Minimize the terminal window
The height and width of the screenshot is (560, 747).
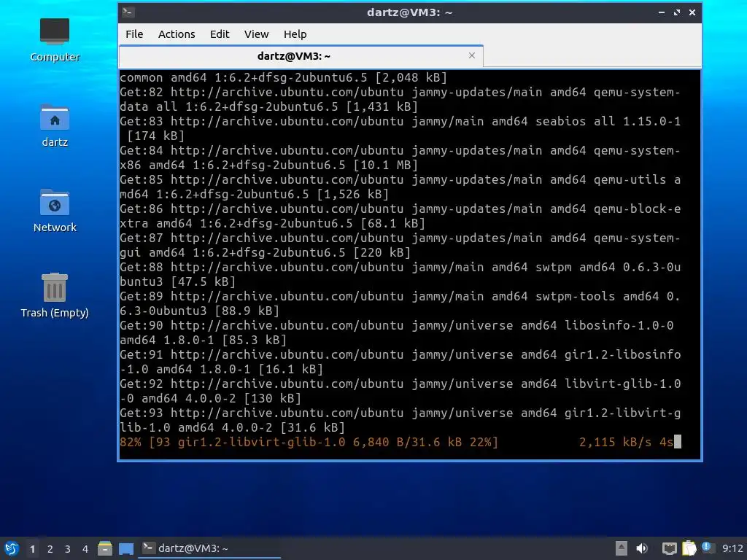pyautogui.click(x=661, y=12)
